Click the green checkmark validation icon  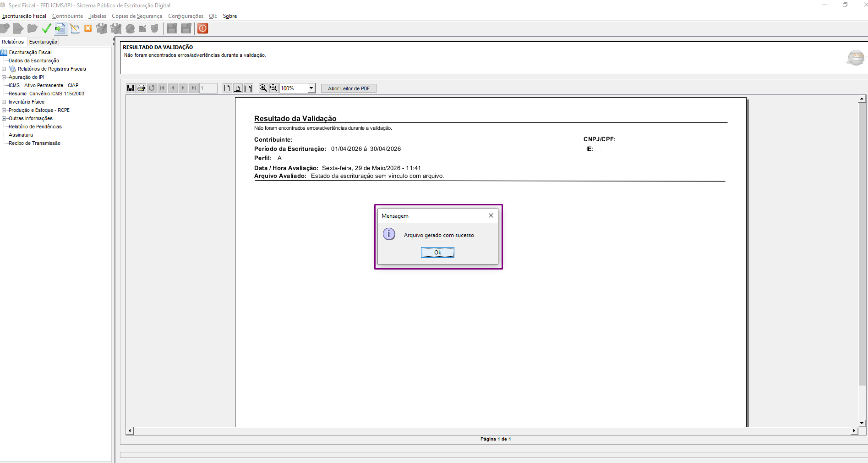pos(46,28)
